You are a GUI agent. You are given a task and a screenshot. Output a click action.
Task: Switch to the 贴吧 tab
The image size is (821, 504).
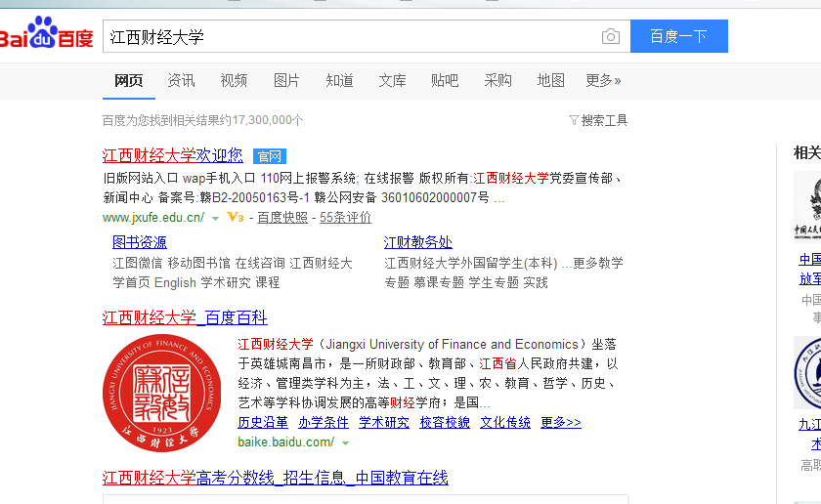[x=445, y=81]
